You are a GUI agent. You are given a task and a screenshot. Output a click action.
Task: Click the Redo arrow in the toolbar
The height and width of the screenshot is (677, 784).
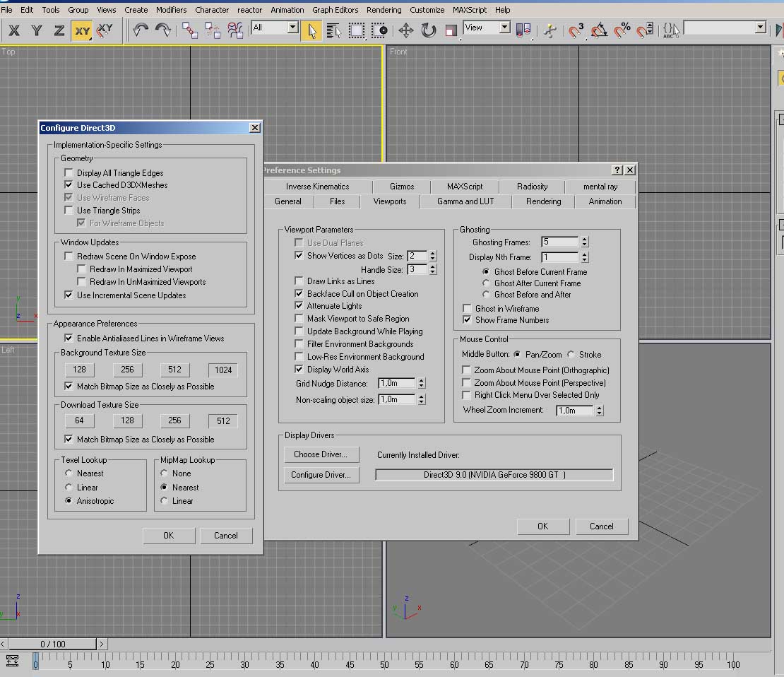pos(163,30)
